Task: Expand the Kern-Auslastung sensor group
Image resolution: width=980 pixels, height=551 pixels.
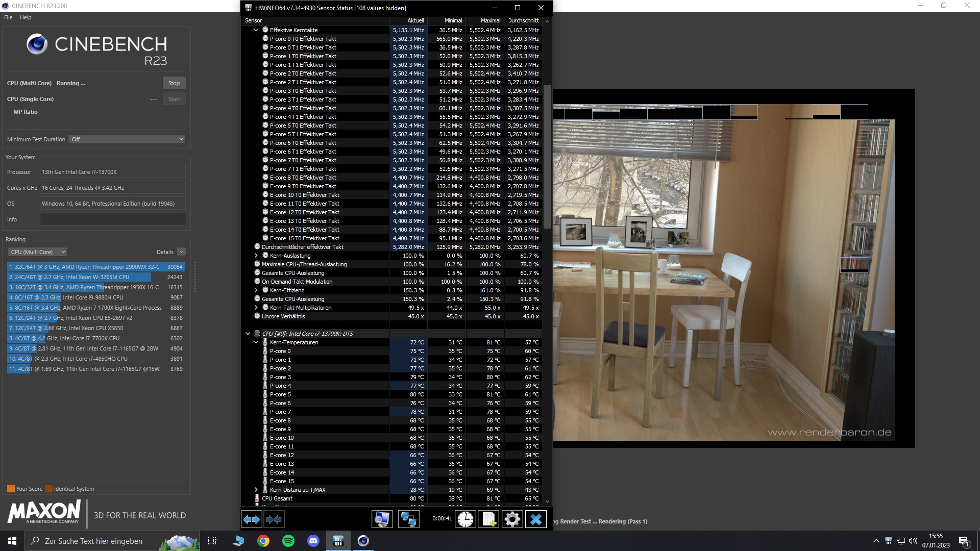Action: coord(256,256)
